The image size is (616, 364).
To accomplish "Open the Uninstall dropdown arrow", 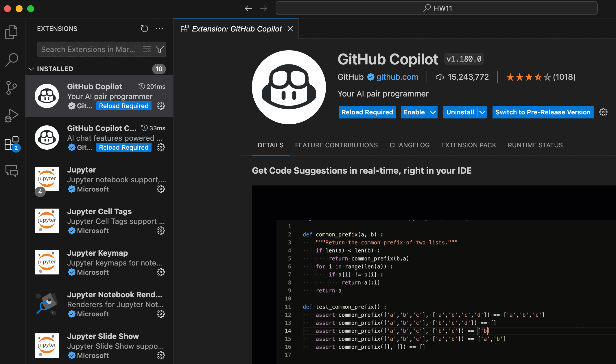I will point(482,112).
